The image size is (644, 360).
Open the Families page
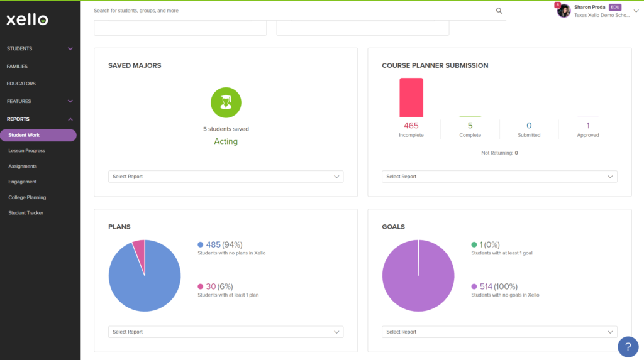17,66
